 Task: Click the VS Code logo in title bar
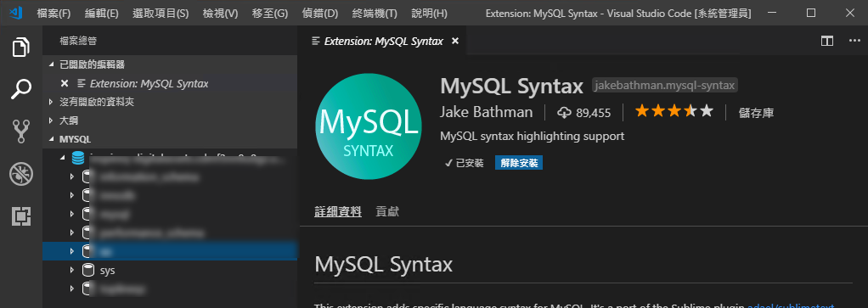pos(15,12)
